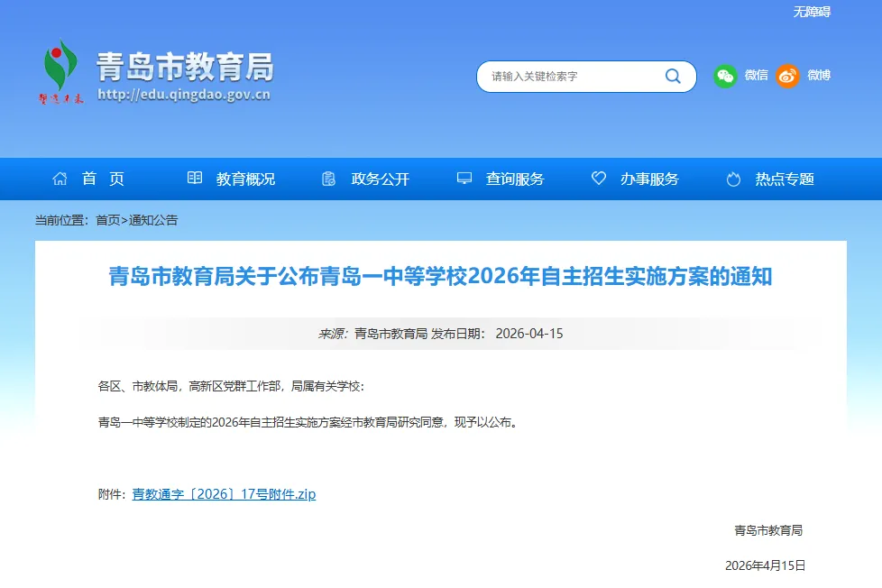Select the grid icon next to 教育概况
The width and height of the screenshot is (882, 588).
tap(195, 179)
